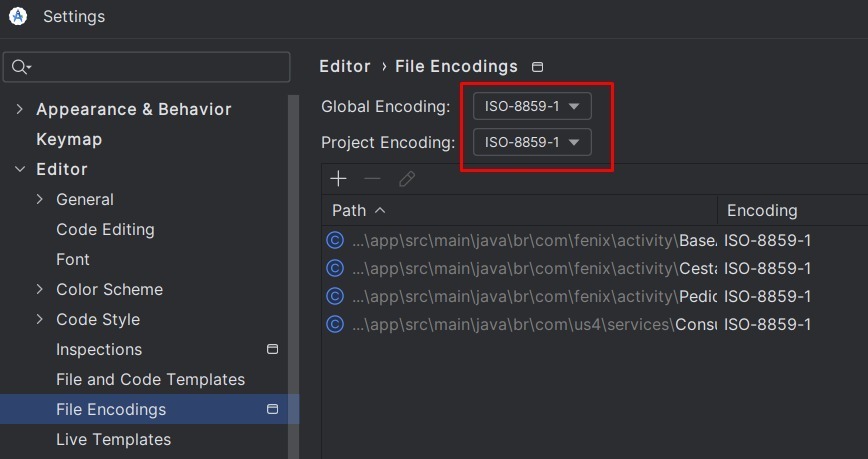Screen dimensions: 868x459
Task: Click the project-level icon beside File Encodings heading
Action: point(537,67)
